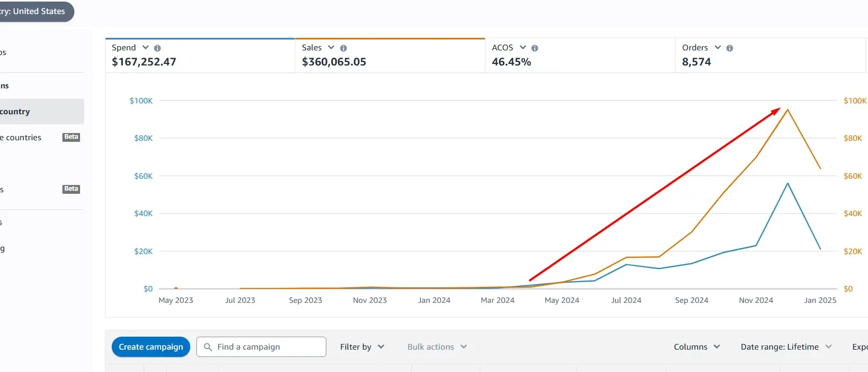Click magnifier icon in Find a campaign
This screenshot has width=868, height=372.
(x=208, y=347)
